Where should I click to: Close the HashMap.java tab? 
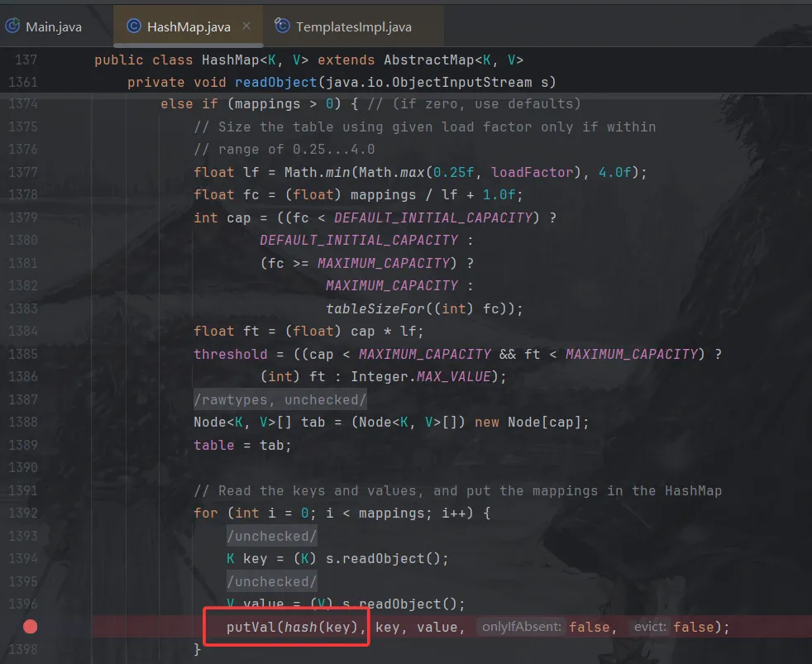coord(246,26)
